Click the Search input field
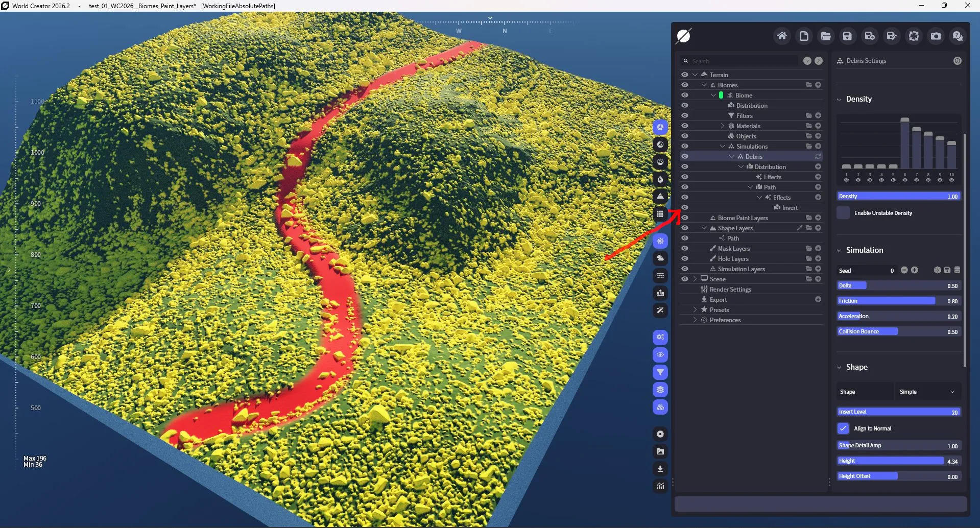 tap(743, 61)
